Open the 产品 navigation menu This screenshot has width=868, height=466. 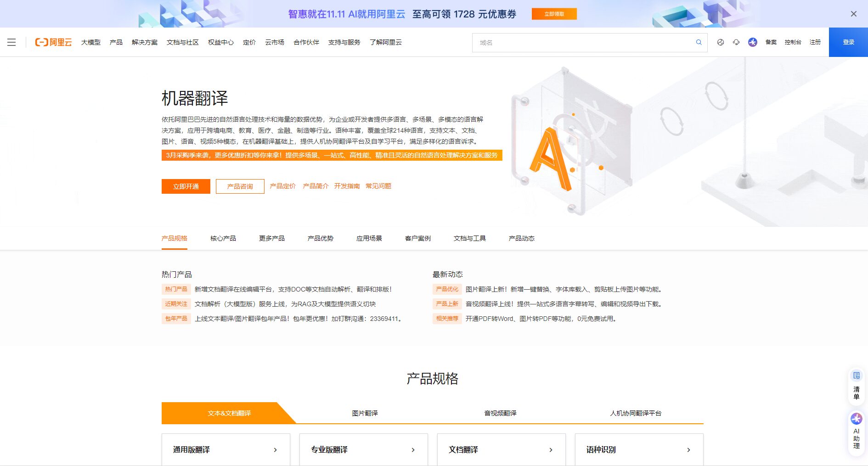tap(115, 42)
